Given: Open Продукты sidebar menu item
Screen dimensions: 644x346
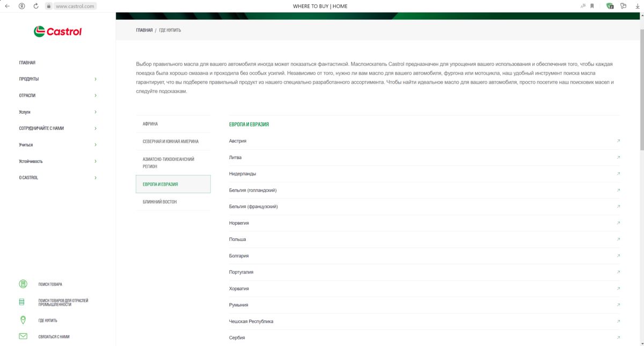Looking at the screenshot, I should [x=29, y=79].
